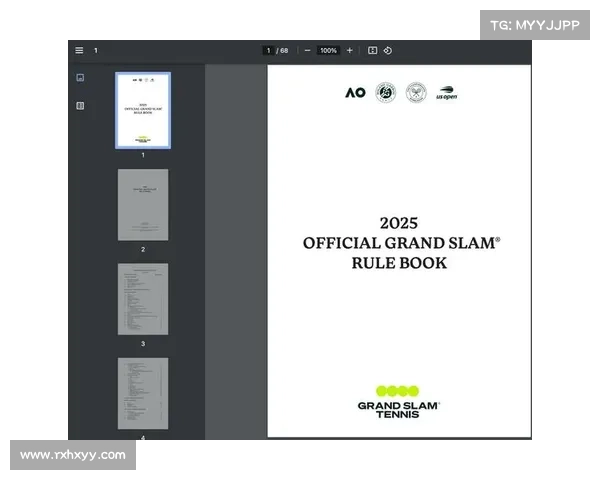
Task: Click the "2025" heading on the page
Action: (399, 223)
